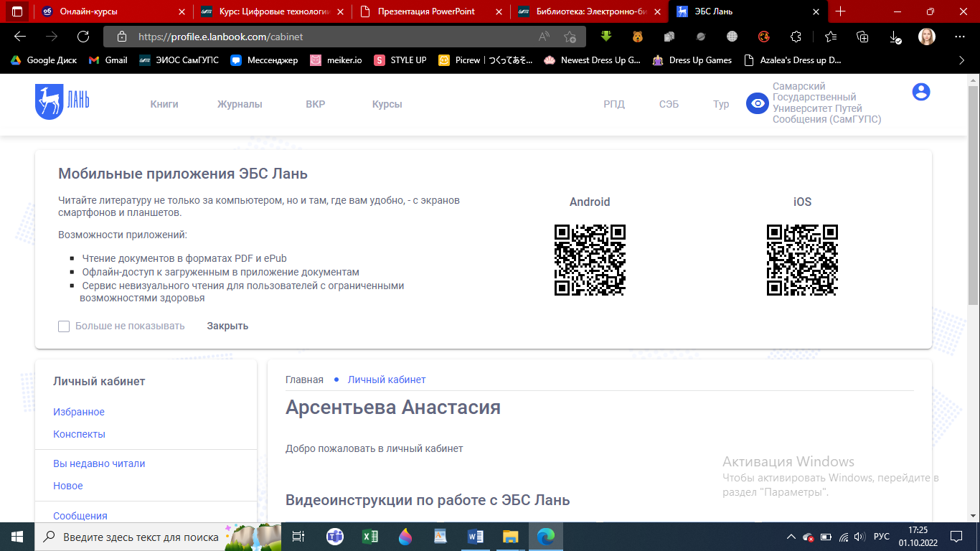Open 'Конспекты' in the sidebar
This screenshot has height=551, width=980.
pyautogui.click(x=79, y=434)
